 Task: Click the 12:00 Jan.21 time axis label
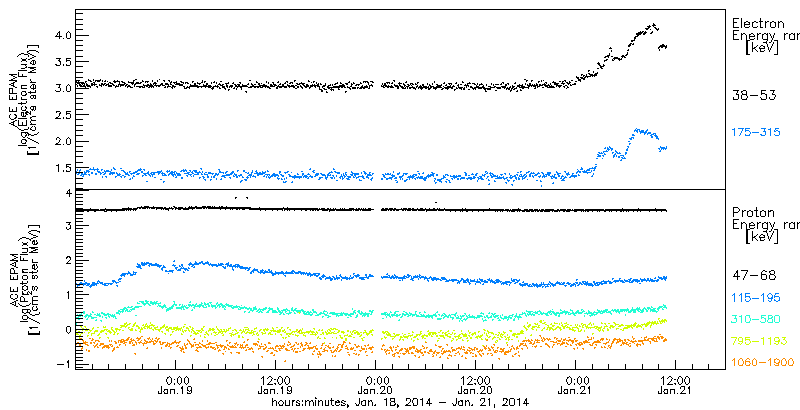pyautogui.click(x=676, y=385)
